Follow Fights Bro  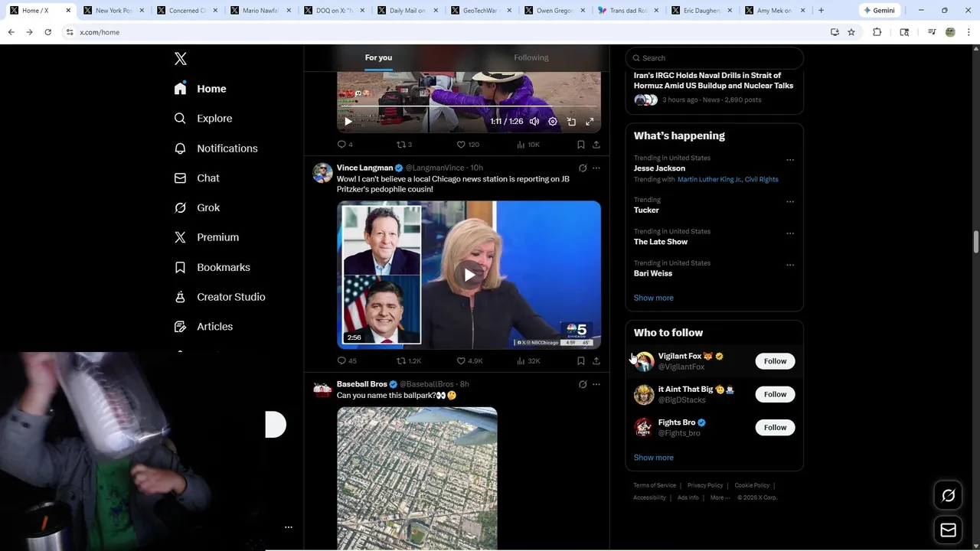point(775,428)
